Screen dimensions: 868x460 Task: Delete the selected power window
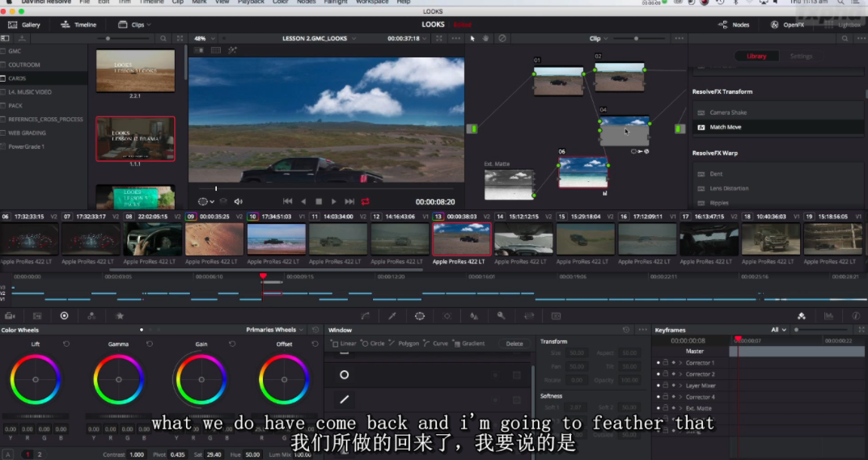(x=514, y=344)
